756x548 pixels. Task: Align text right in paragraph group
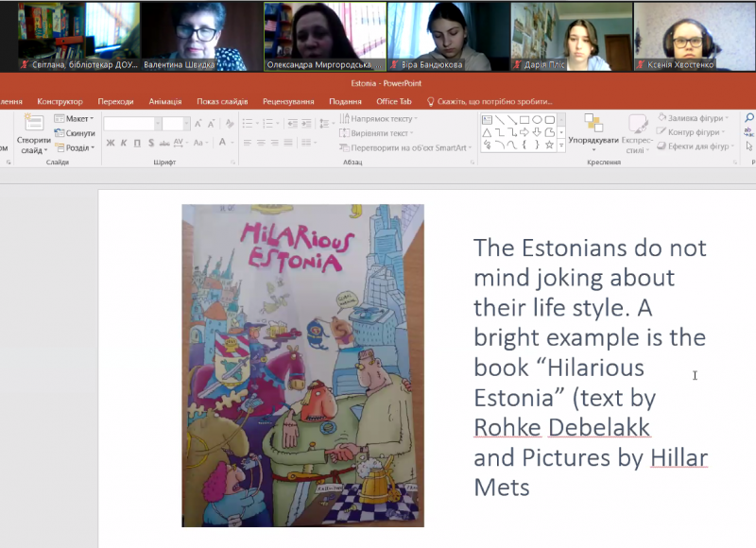[x=274, y=143]
